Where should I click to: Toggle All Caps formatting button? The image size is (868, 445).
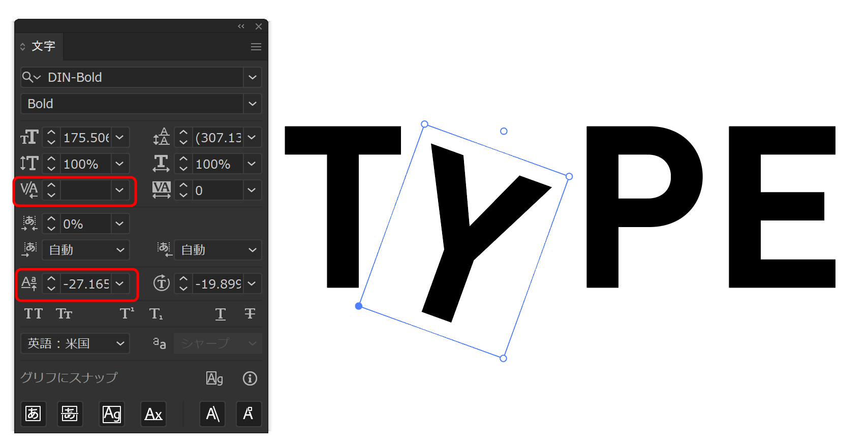(34, 314)
